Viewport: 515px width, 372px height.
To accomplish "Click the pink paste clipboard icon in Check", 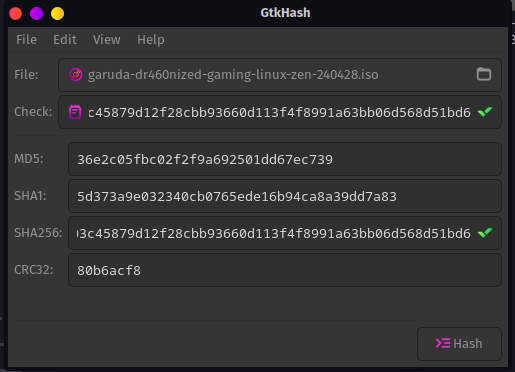I will click(x=75, y=112).
